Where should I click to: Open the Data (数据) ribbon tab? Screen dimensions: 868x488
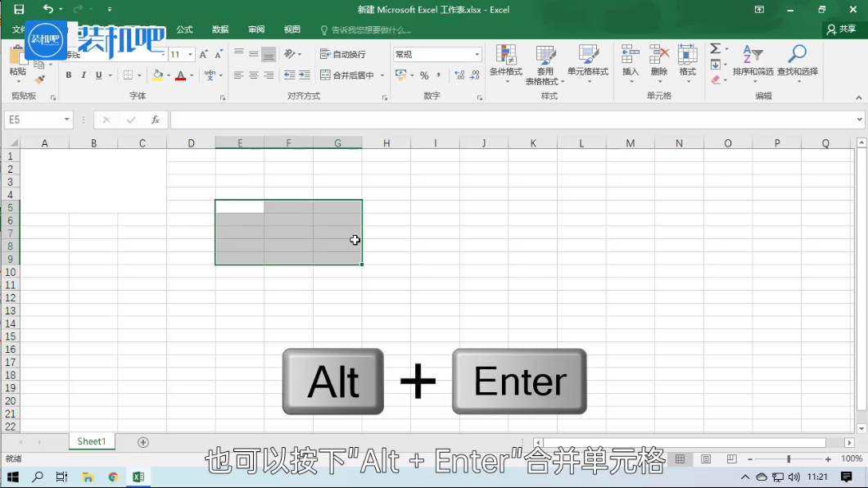(220, 29)
